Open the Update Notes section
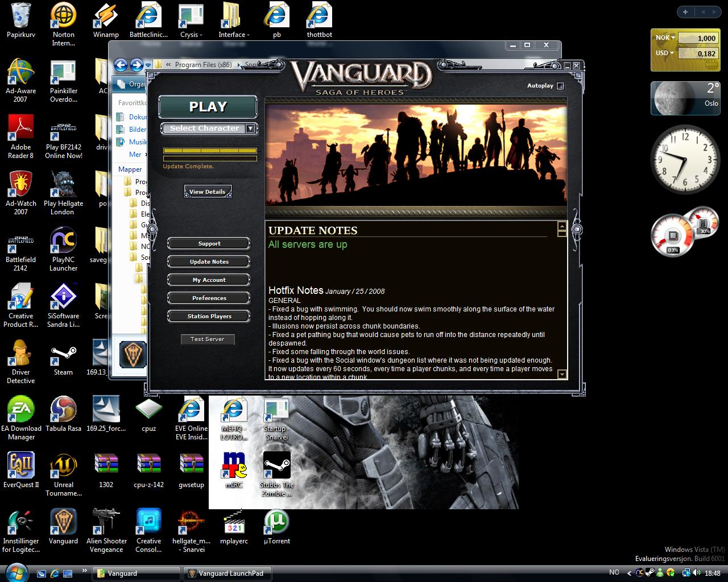 [x=209, y=262]
